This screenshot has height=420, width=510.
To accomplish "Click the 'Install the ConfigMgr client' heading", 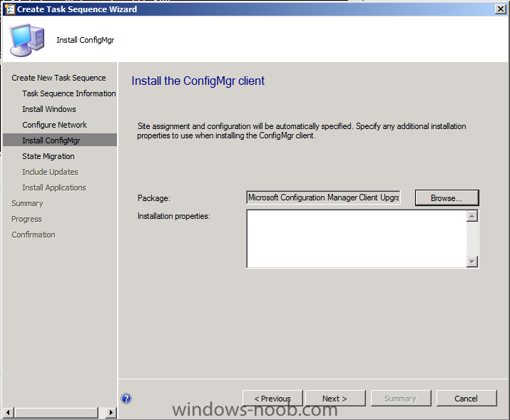I will [x=198, y=81].
